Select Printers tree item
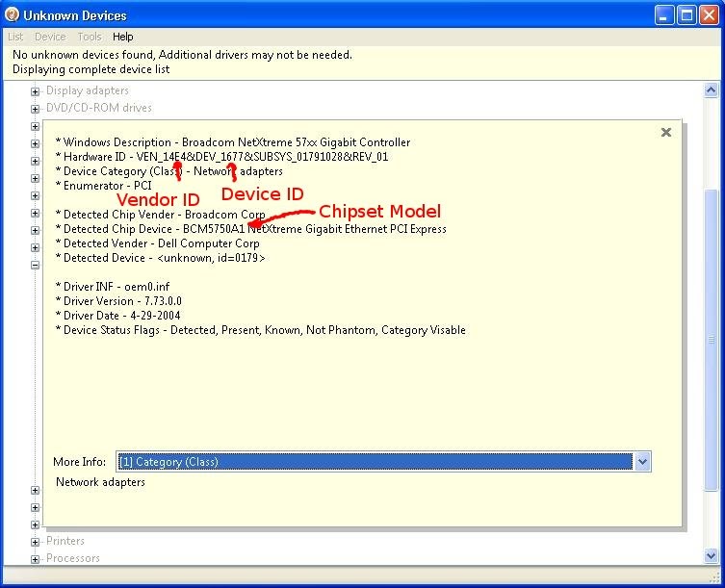725x588 pixels. click(65, 541)
